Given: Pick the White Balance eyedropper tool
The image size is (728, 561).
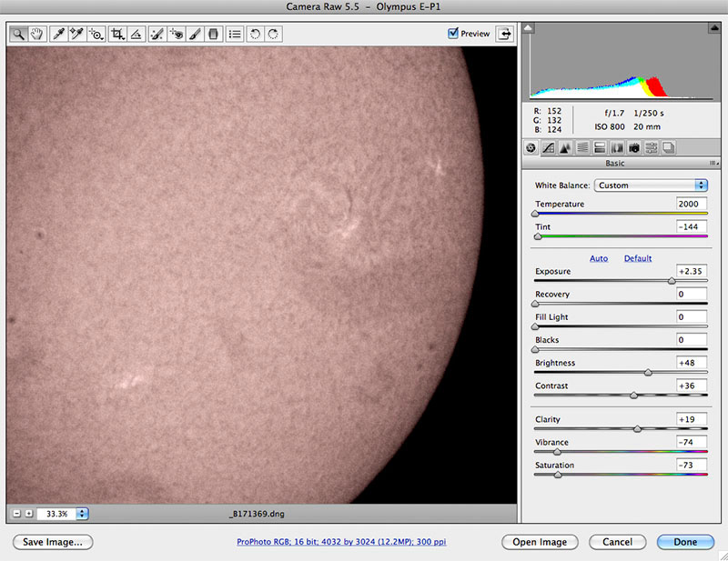Looking at the screenshot, I should tap(58, 35).
